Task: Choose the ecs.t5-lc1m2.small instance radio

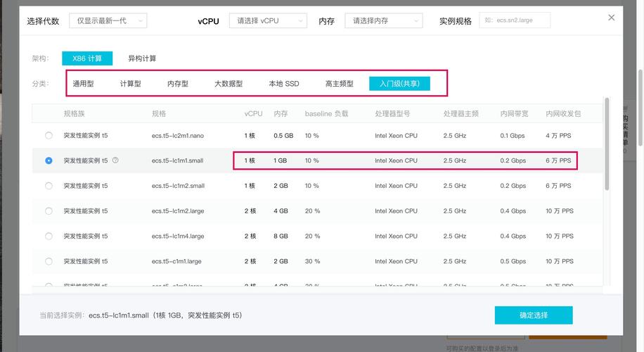Action: pyautogui.click(x=49, y=186)
